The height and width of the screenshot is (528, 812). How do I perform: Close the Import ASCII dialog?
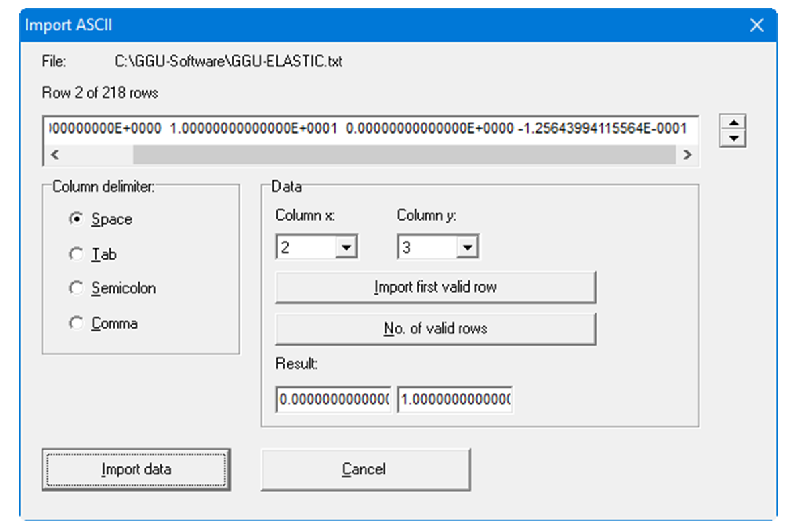tap(756, 25)
